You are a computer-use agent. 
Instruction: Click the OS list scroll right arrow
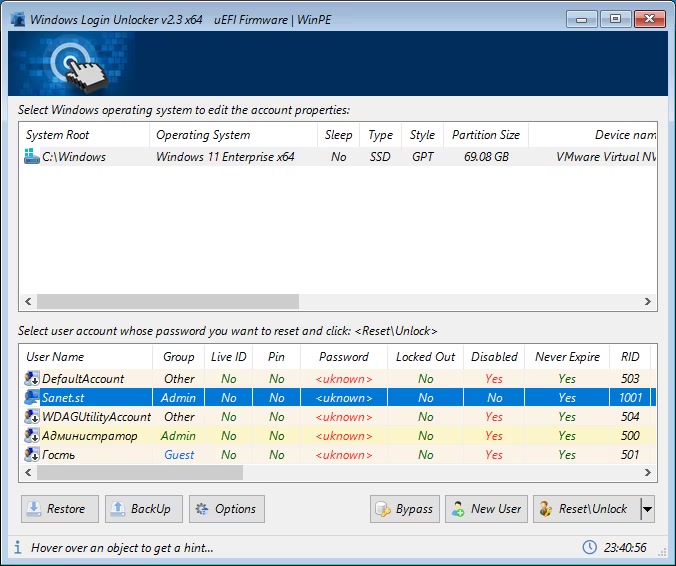pyautogui.click(x=648, y=301)
